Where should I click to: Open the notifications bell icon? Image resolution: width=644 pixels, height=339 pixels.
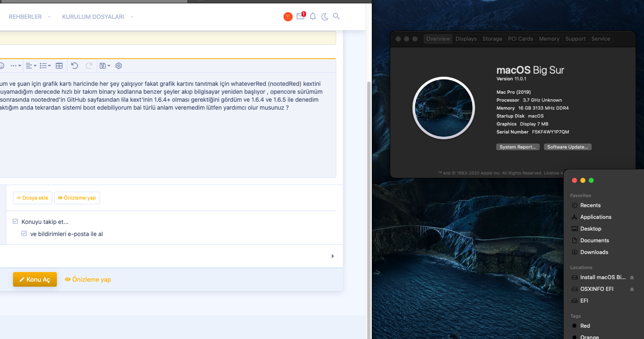coord(313,16)
